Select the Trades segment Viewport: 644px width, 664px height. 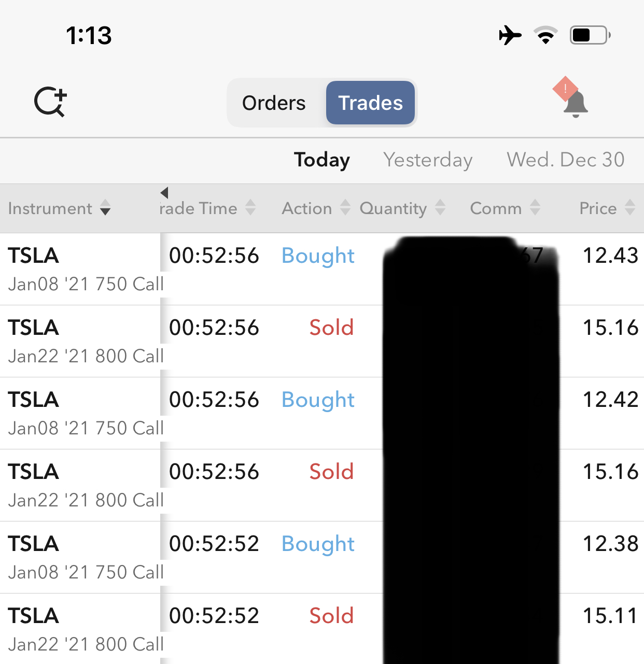point(370,103)
